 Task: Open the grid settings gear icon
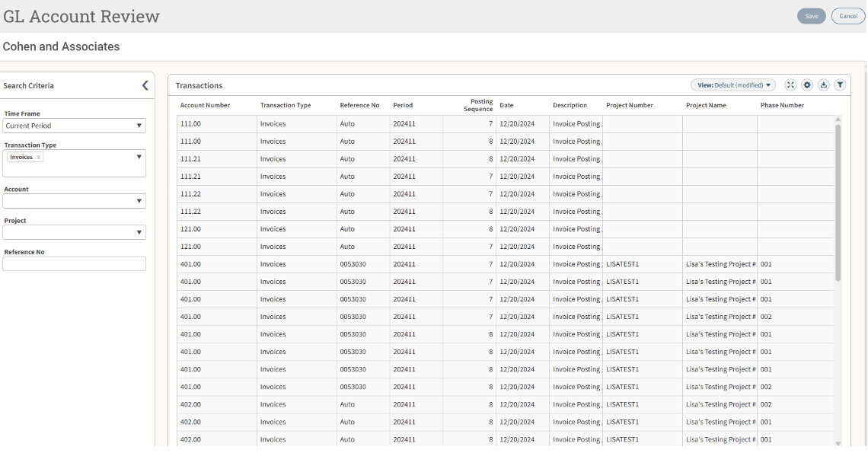pyautogui.click(x=807, y=85)
